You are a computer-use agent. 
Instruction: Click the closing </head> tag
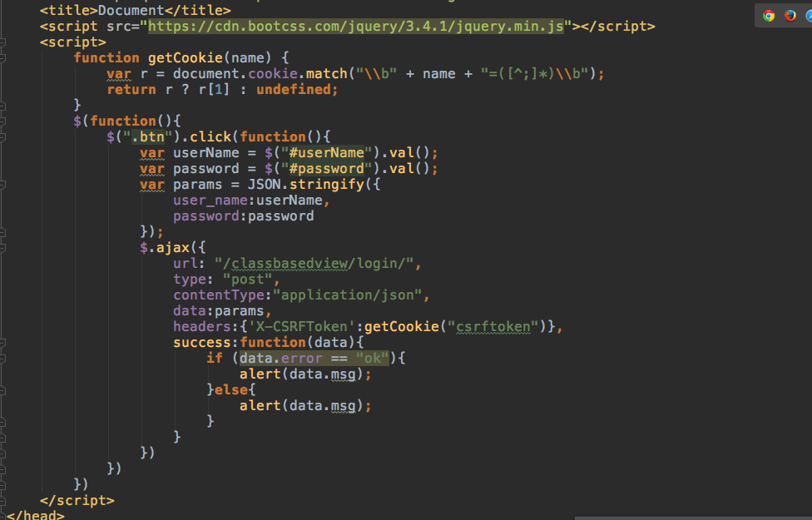click(x=35, y=515)
